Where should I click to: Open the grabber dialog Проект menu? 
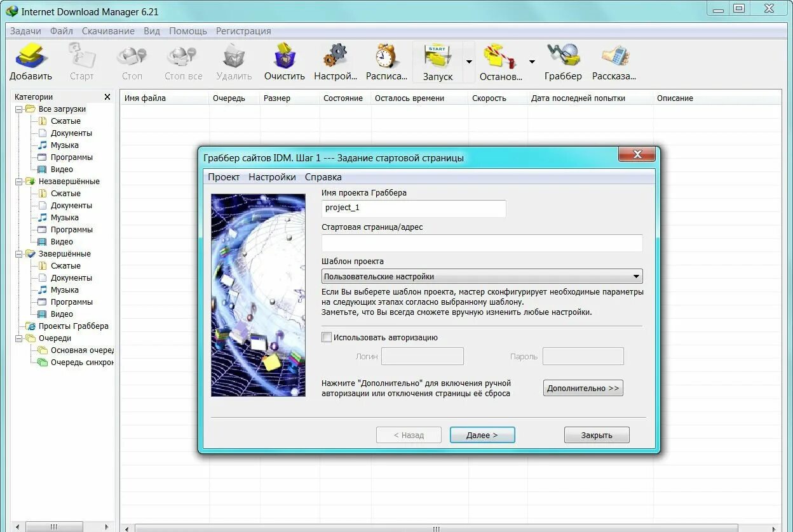tap(224, 177)
